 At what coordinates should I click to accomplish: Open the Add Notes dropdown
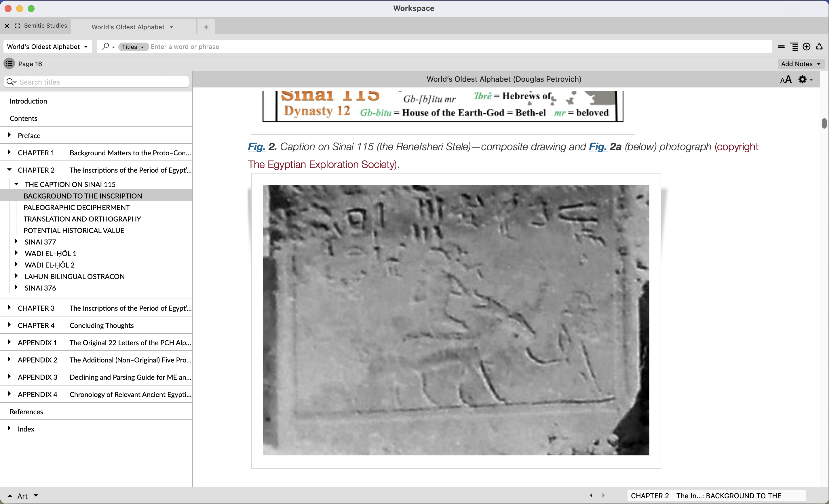click(801, 64)
